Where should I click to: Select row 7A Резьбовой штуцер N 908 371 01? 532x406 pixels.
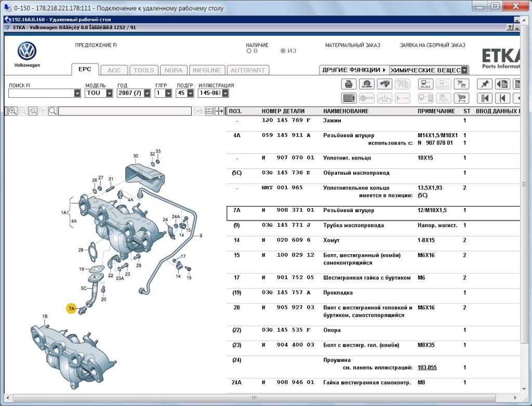pos(373,213)
